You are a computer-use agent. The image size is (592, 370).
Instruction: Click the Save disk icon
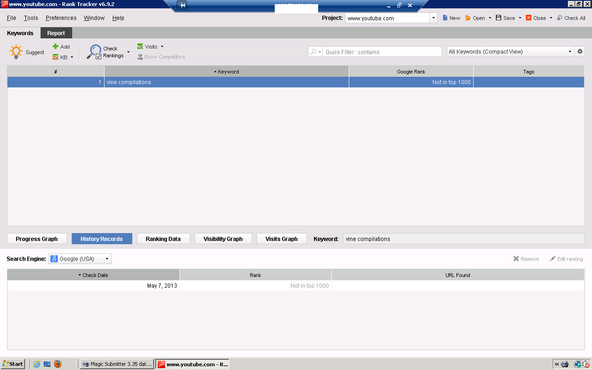pyautogui.click(x=498, y=18)
